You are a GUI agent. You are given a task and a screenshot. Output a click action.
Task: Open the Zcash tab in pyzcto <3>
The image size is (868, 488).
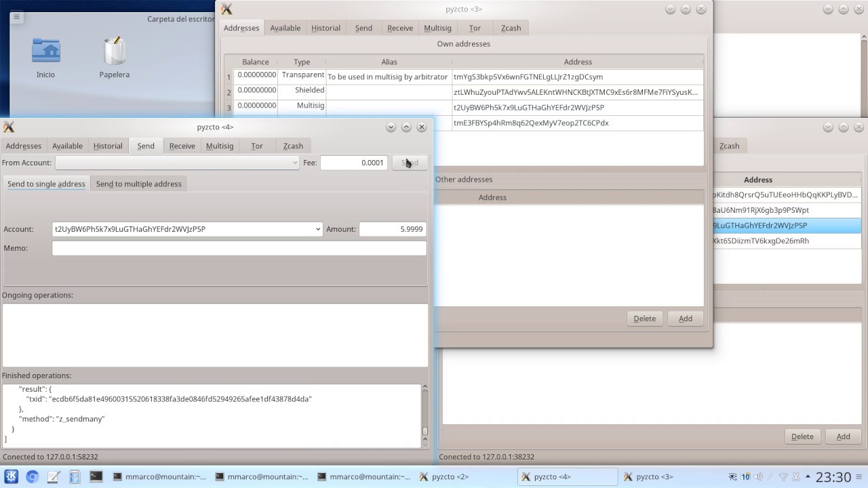[x=511, y=28]
